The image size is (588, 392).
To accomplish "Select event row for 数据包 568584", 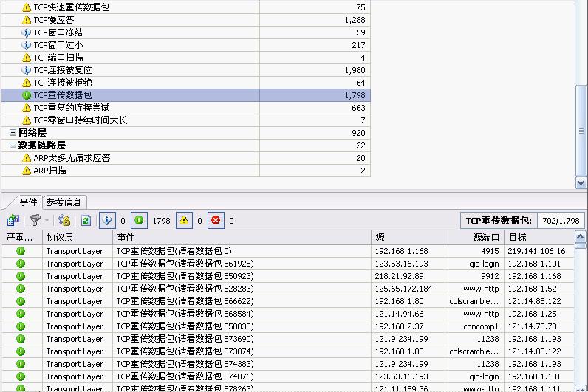I will tap(287, 314).
